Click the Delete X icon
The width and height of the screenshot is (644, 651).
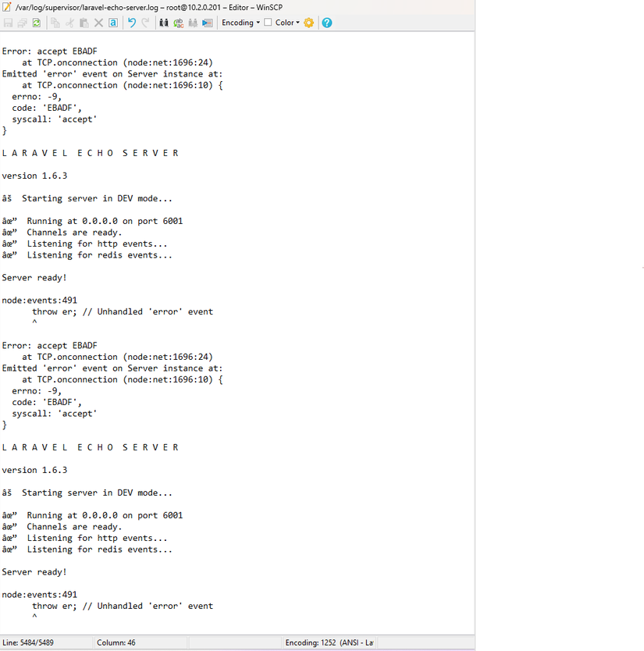[98, 23]
